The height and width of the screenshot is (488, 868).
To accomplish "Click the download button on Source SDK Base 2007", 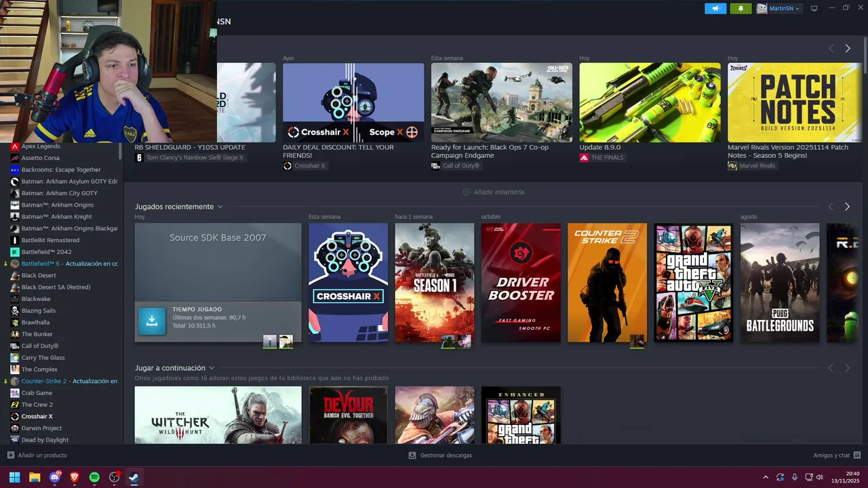I will [x=152, y=321].
